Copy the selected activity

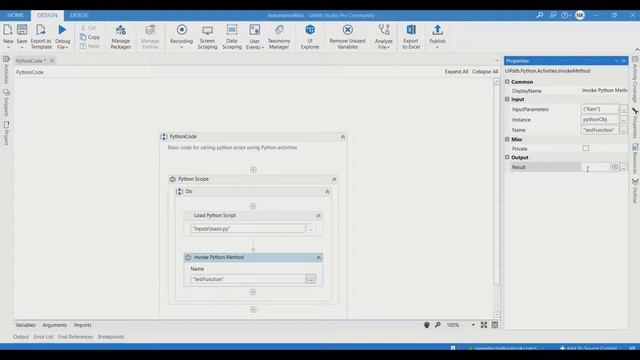[90, 37]
